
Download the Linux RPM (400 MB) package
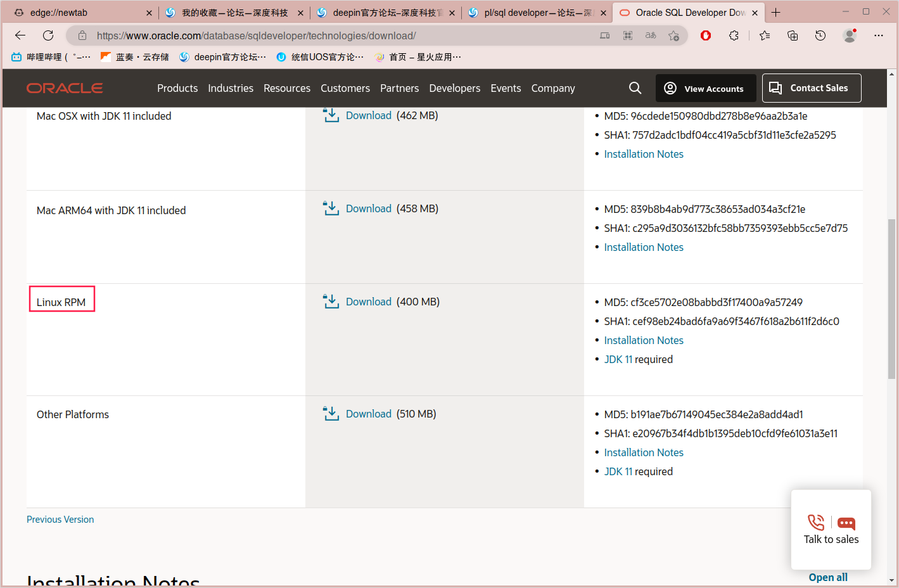pyautogui.click(x=369, y=302)
